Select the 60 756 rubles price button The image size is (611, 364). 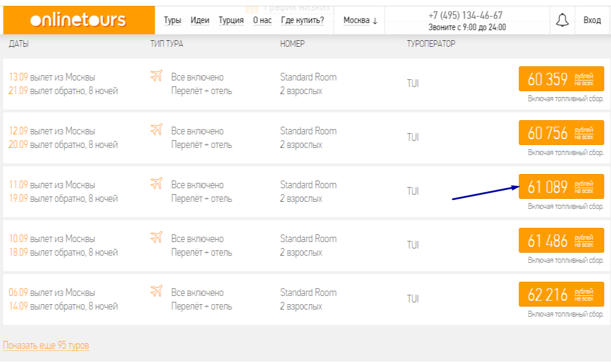[561, 133]
